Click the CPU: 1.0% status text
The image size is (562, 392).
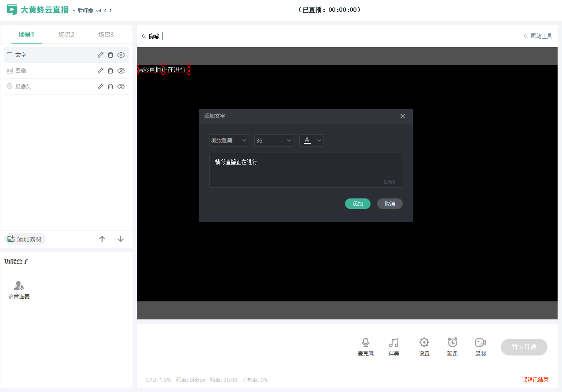click(x=158, y=380)
